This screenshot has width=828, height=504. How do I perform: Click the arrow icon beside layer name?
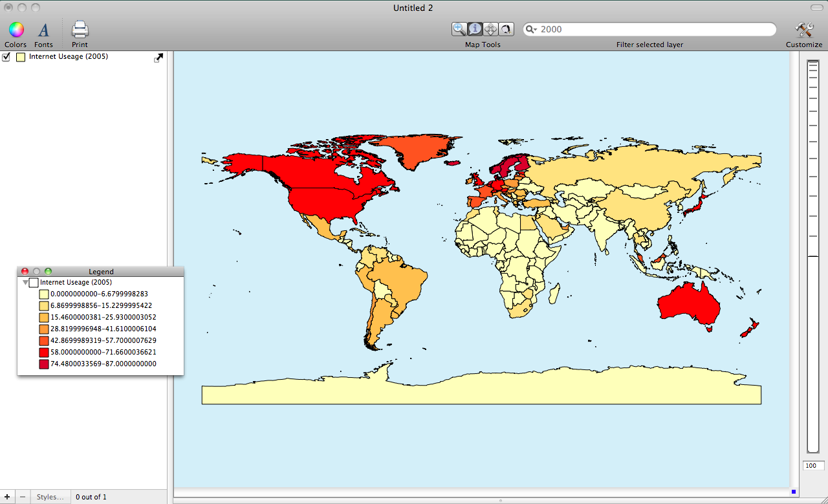coord(158,58)
